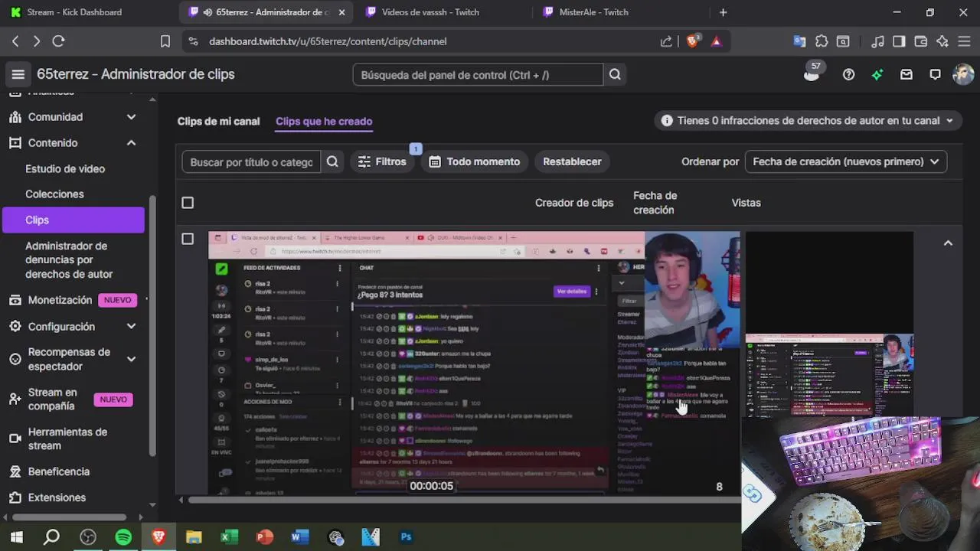Screen dimensions: 980x551
Task: Open the green sparkle Twitch icon
Action: tap(877, 74)
